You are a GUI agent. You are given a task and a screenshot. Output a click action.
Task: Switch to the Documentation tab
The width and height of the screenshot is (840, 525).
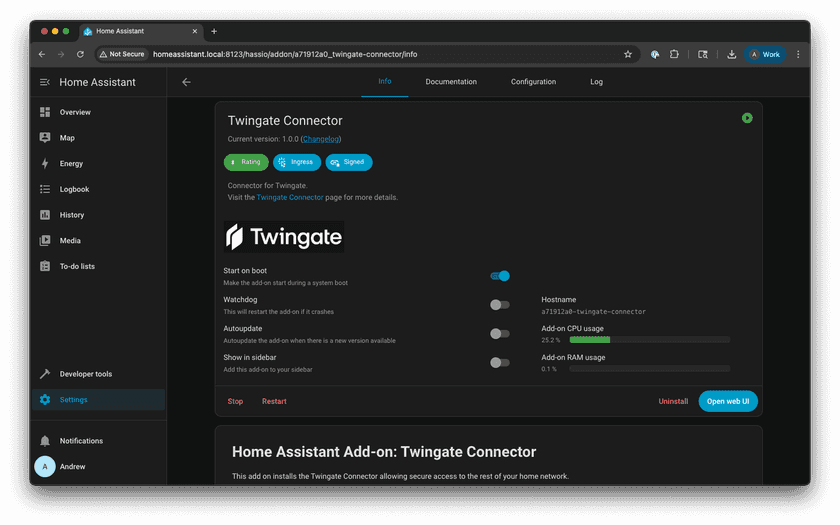[451, 82]
